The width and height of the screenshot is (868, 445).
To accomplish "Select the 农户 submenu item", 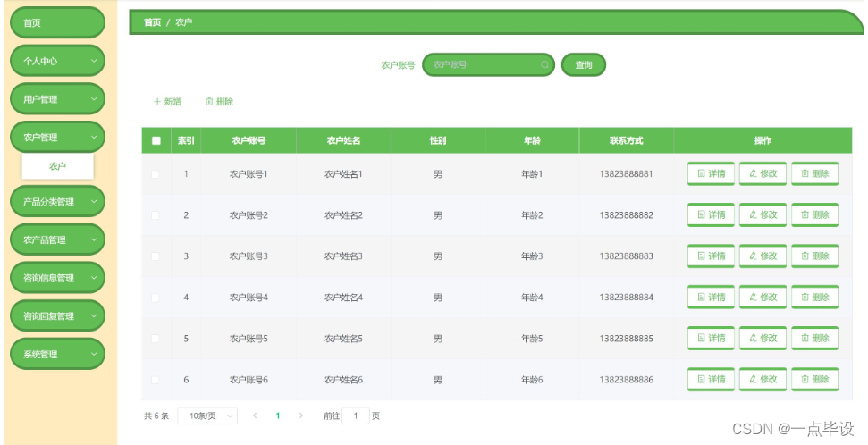I will (x=57, y=166).
